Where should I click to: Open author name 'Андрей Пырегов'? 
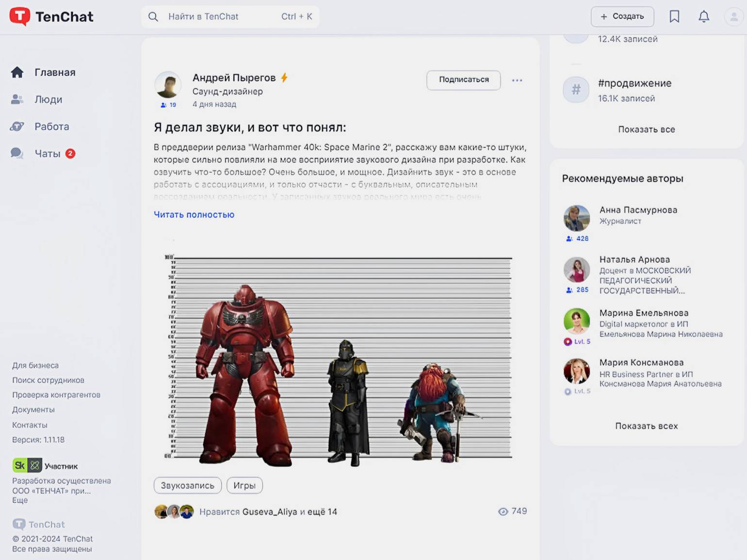(x=234, y=78)
